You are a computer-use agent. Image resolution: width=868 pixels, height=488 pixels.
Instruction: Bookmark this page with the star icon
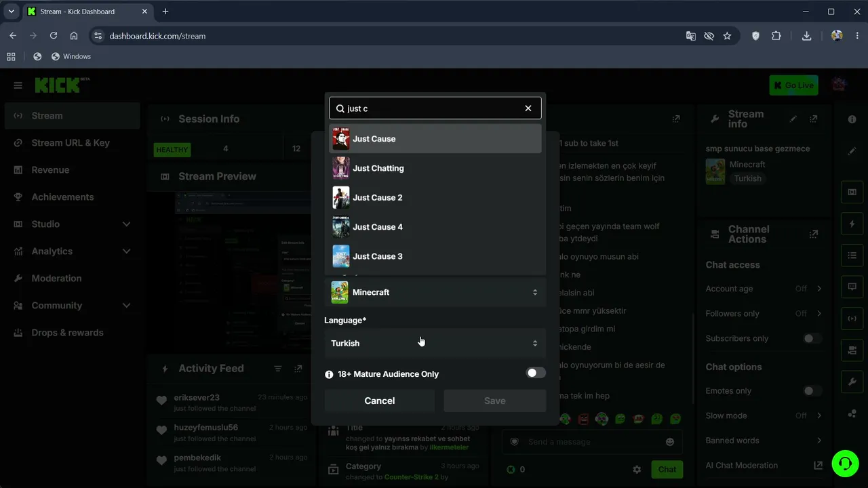pyautogui.click(x=727, y=36)
